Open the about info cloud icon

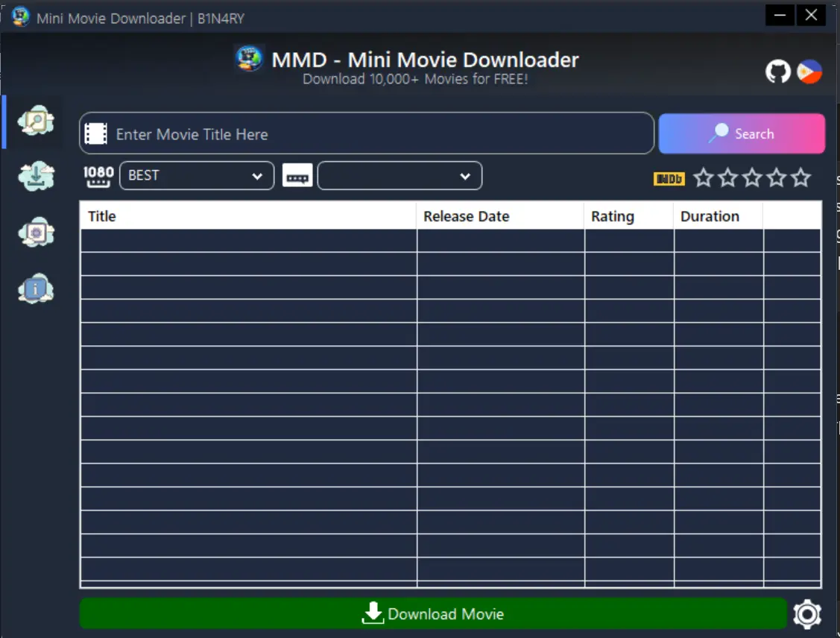coord(36,288)
